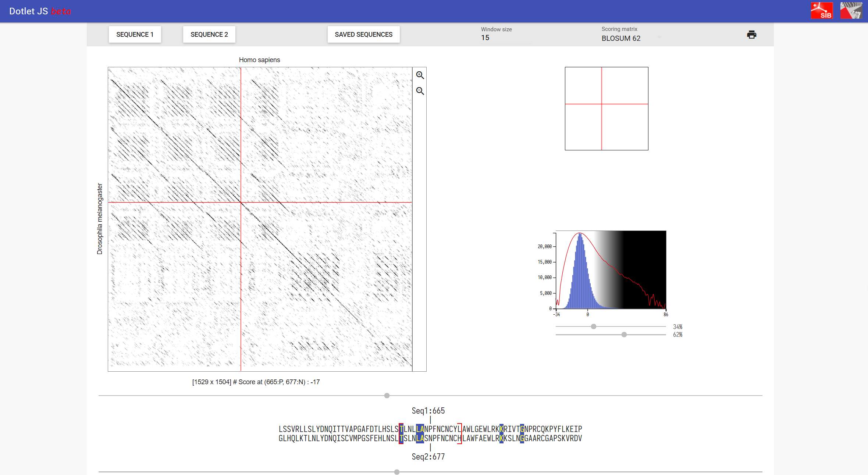Click the crosshair center in the dot plot
Screen dimensions: 868x475
coord(241,202)
